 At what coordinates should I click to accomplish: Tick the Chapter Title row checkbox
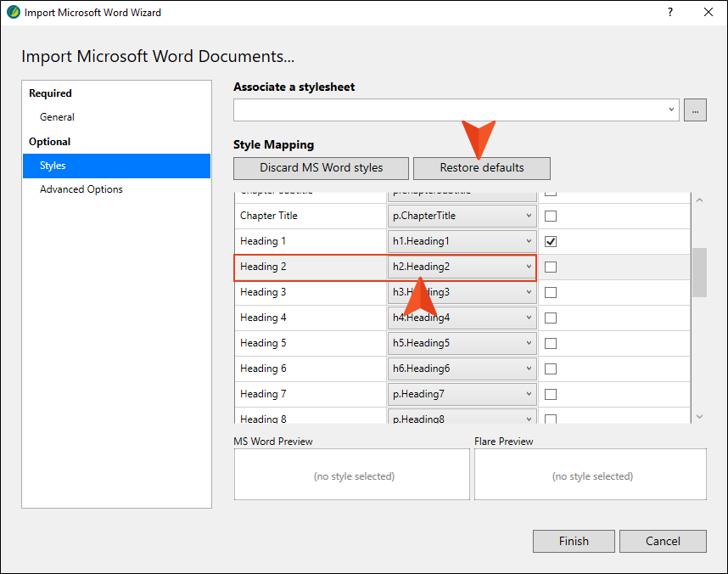[x=551, y=217]
